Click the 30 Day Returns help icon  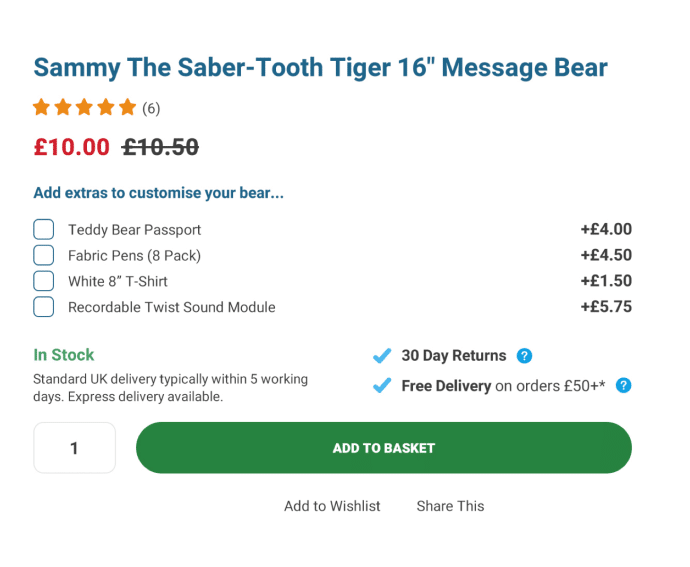point(524,355)
